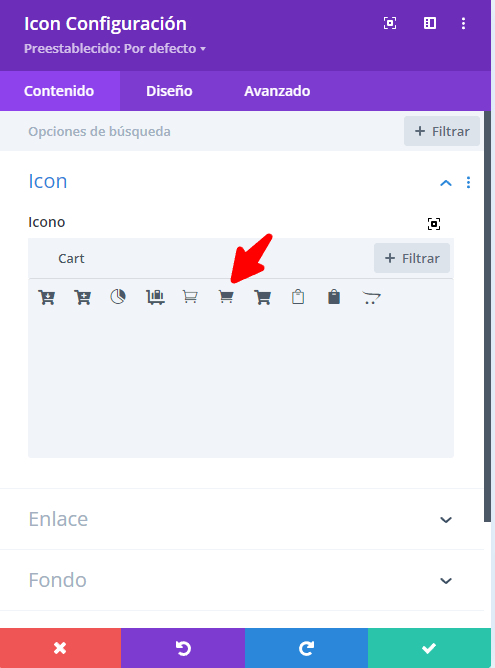495x668 pixels.
Task: Toggle the sidebar snap layout icon
Action: tap(430, 23)
